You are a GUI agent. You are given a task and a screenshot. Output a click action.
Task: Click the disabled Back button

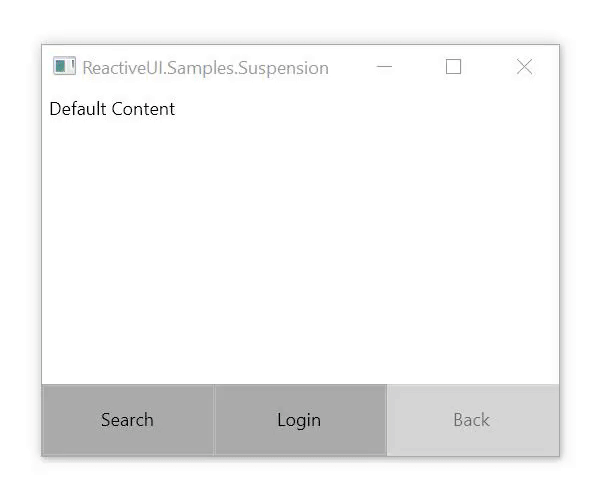471,420
